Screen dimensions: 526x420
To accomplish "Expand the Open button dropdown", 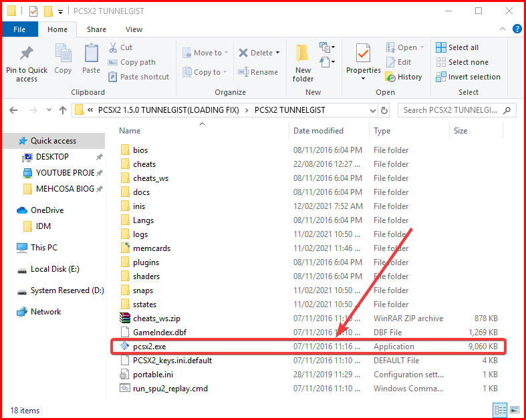I will click(x=422, y=47).
